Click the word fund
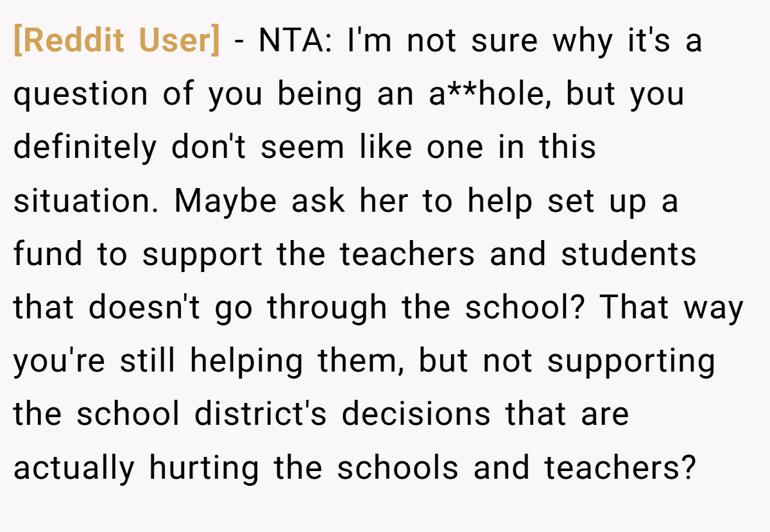Screen dimensions: 770x532 47,254
